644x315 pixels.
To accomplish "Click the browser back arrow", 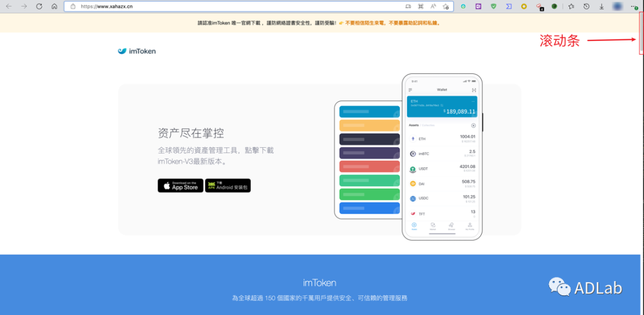I will point(8,7).
